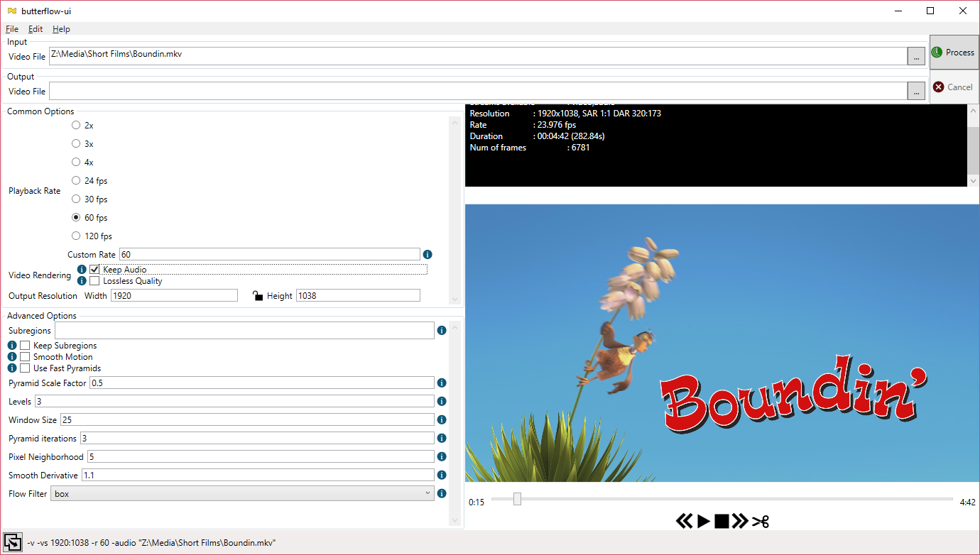Click the output Width field
Screen dimensions: 980x555
coord(174,295)
